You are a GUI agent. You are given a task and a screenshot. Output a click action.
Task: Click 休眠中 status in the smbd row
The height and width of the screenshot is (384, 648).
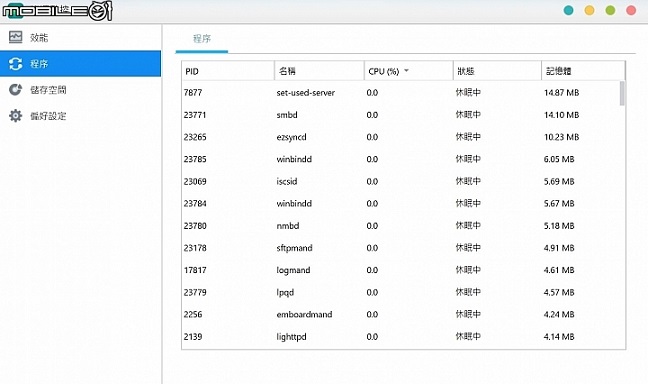[468, 114]
